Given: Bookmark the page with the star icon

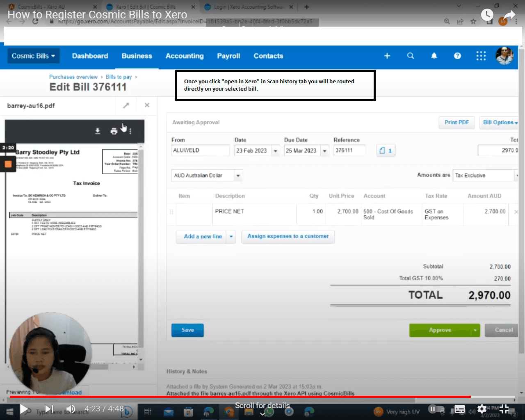Looking at the screenshot, I should pyautogui.click(x=473, y=21).
